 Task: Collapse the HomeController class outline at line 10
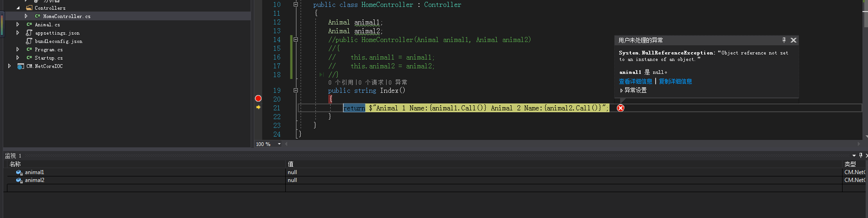click(x=295, y=5)
